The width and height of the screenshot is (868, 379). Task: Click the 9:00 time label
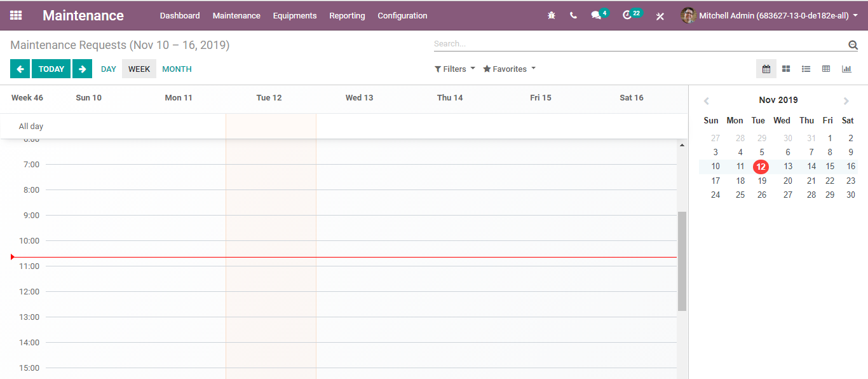(32, 216)
